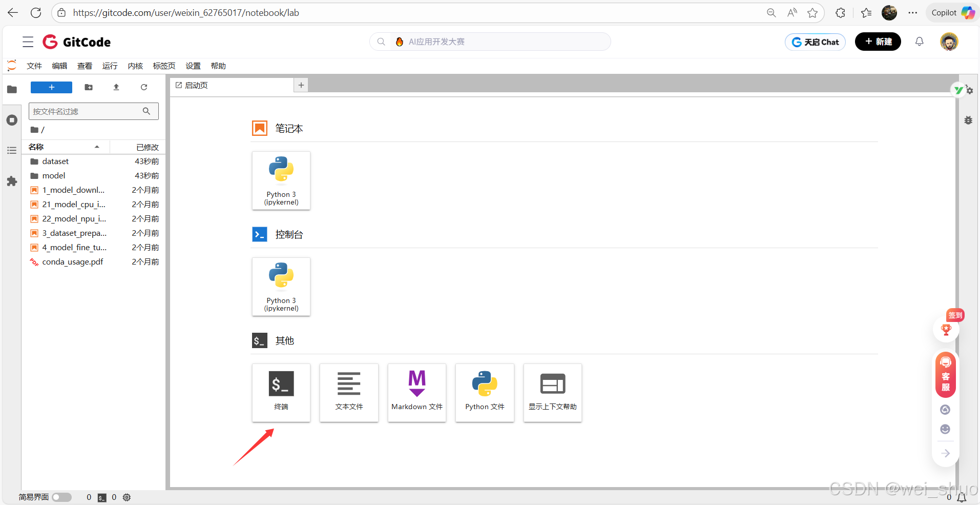Screen dimensions: 980x505
Task: Click the browser address bar URL
Action: coord(186,13)
